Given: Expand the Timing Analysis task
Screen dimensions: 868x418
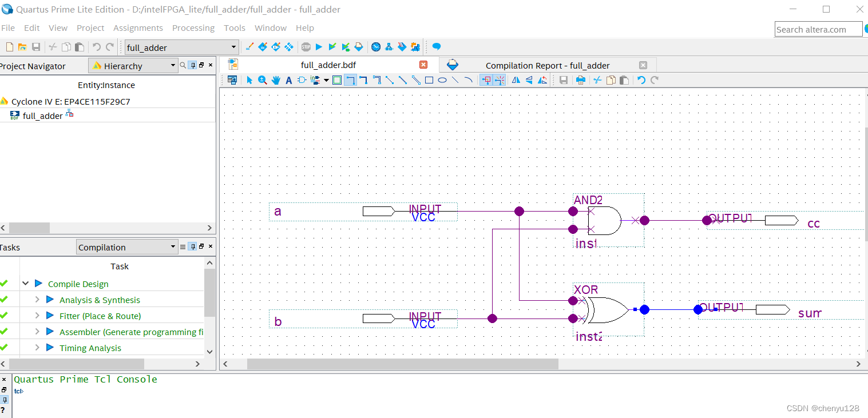Looking at the screenshot, I should point(37,348).
